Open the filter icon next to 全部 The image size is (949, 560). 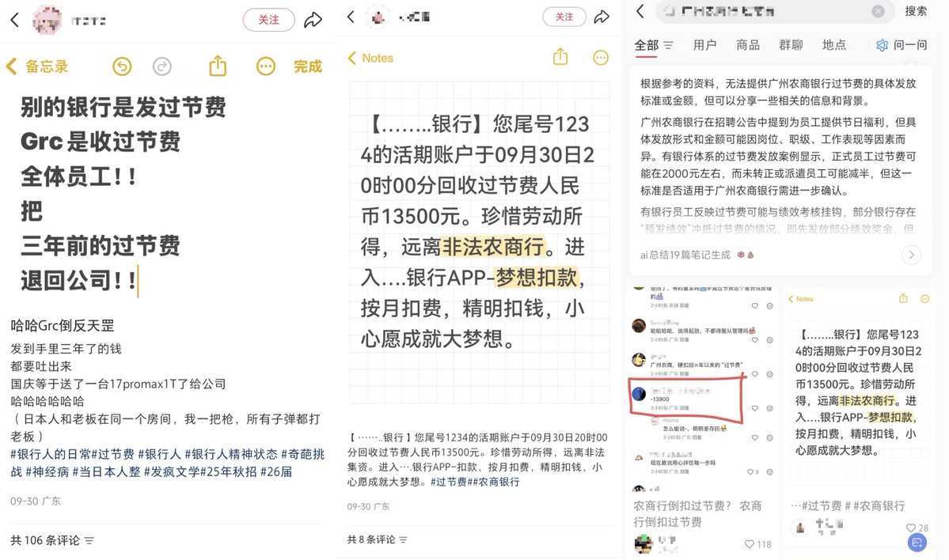[x=668, y=45]
